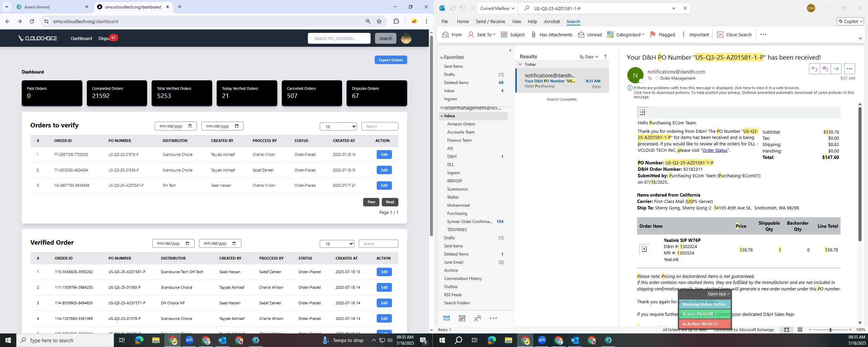Click zoom out minus on Outlook status bar
Image resolution: width=868 pixels, height=347 pixels.
[810, 330]
